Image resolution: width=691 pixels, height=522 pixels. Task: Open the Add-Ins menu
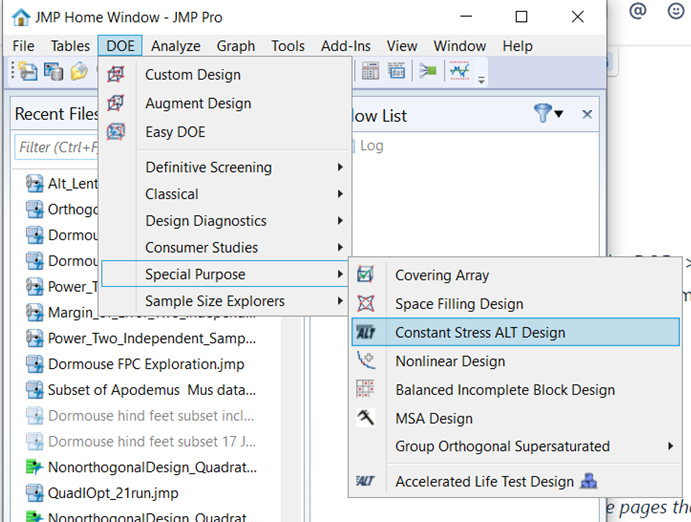[x=346, y=46]
